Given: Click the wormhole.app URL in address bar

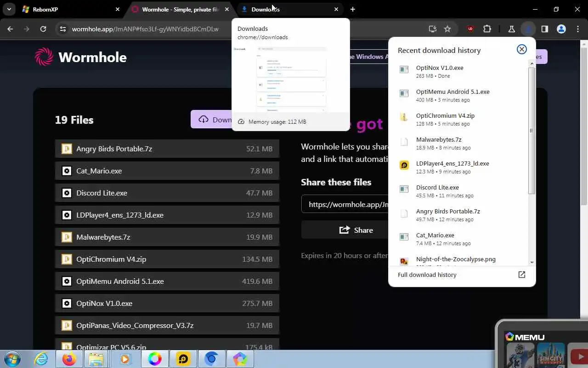Looking at the screenshot, I should pos(145,29).
